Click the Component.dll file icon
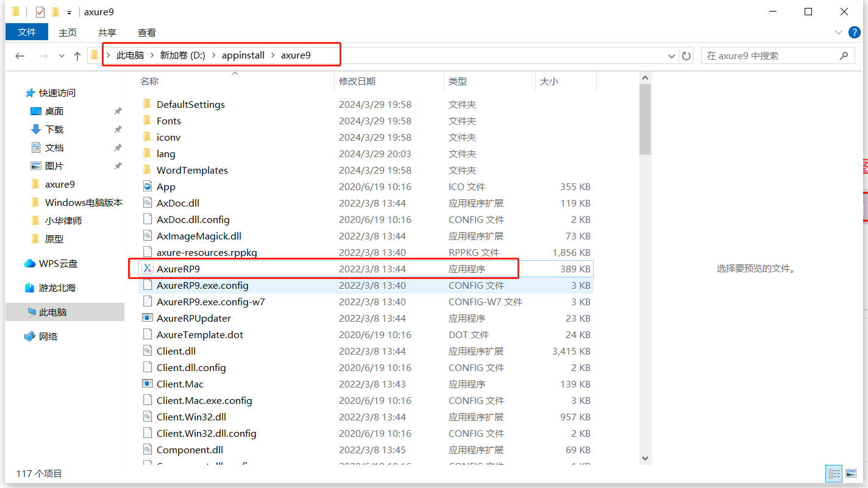 point(147,450)
